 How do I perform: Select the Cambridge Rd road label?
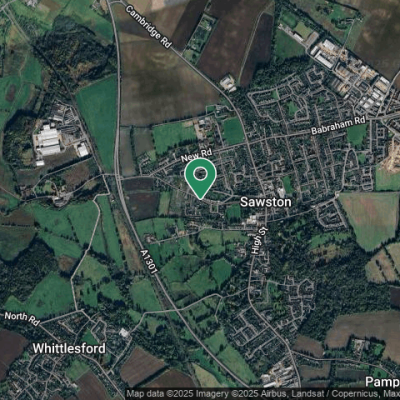[149, 27]
